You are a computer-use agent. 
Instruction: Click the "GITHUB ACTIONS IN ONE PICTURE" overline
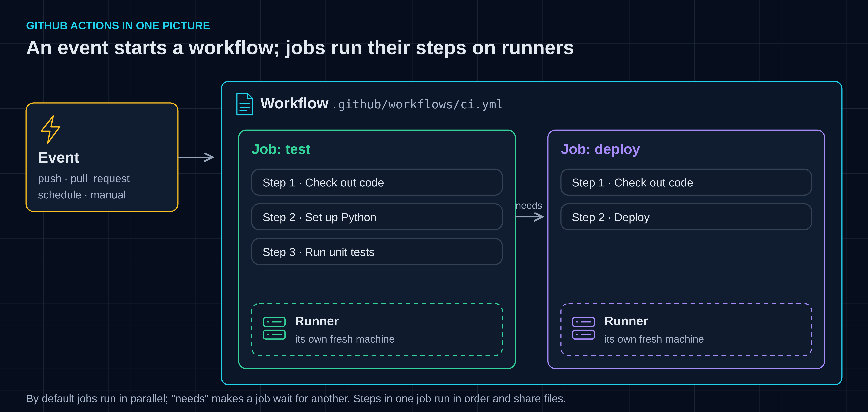pos(118,26)
